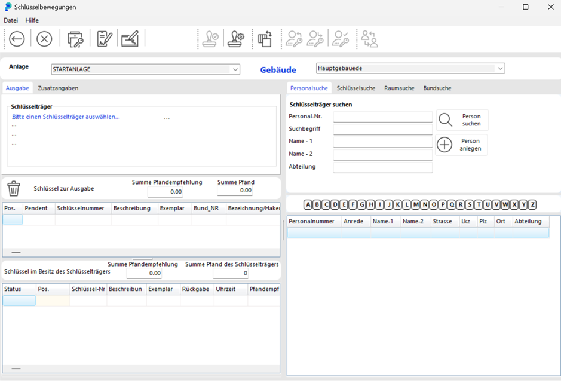Click the cancel X circle toolbar icon
The width and height of the screenshot is (561, 392).
[44, 39]
